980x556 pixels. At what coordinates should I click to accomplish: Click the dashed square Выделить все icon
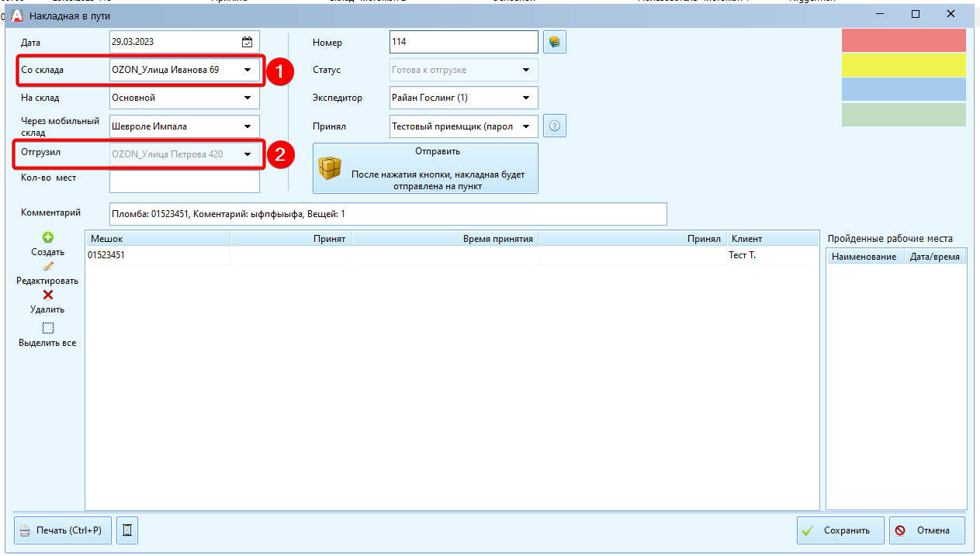point(48,328)
